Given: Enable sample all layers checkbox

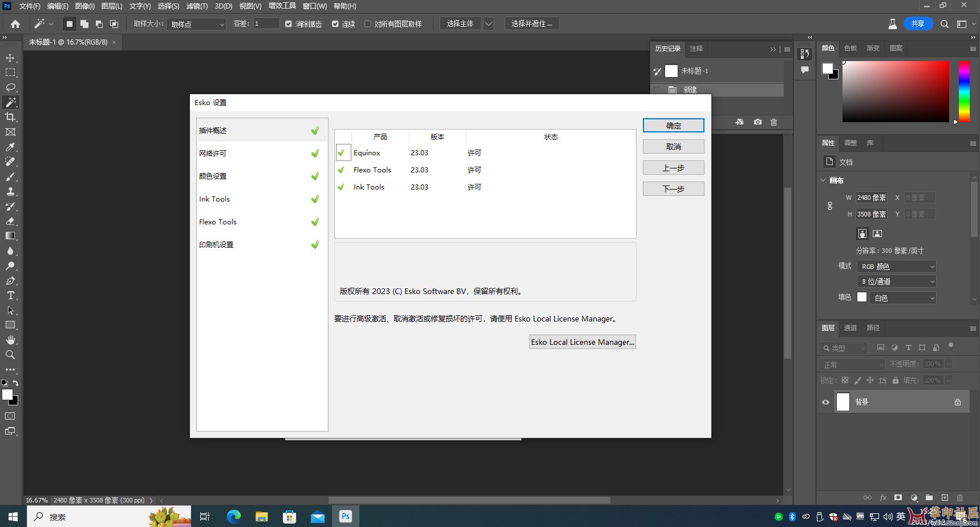Looking at the screenshot, I should (367, 24).
